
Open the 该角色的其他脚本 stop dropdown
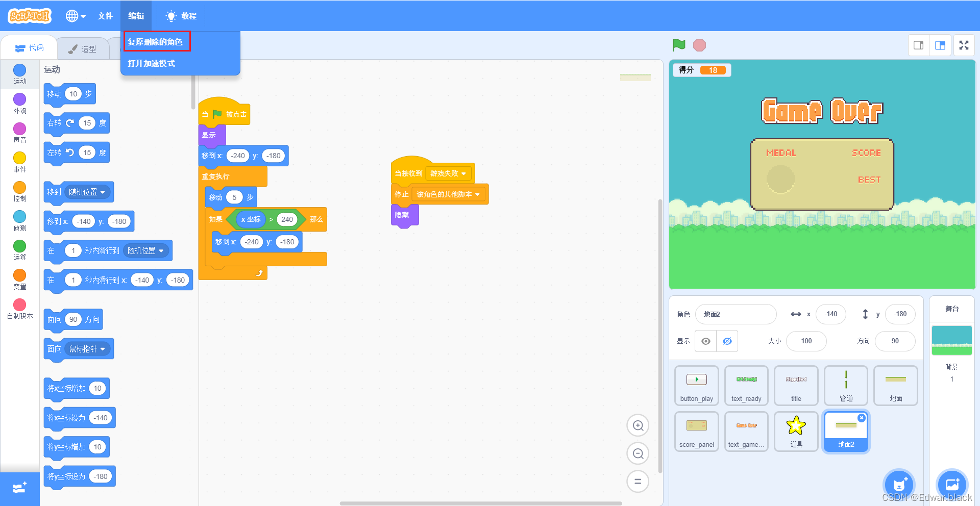[x=448, y=195]
